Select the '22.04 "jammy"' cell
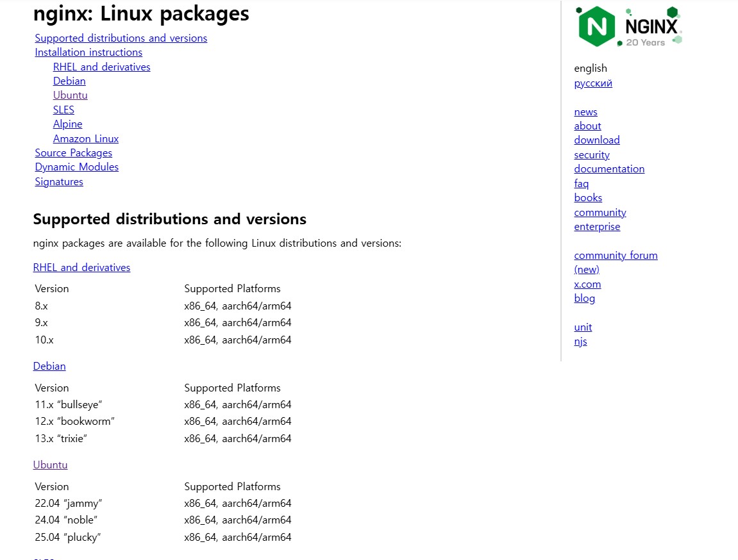This screenshot has height=560, width=738. (x=69, y=503)
